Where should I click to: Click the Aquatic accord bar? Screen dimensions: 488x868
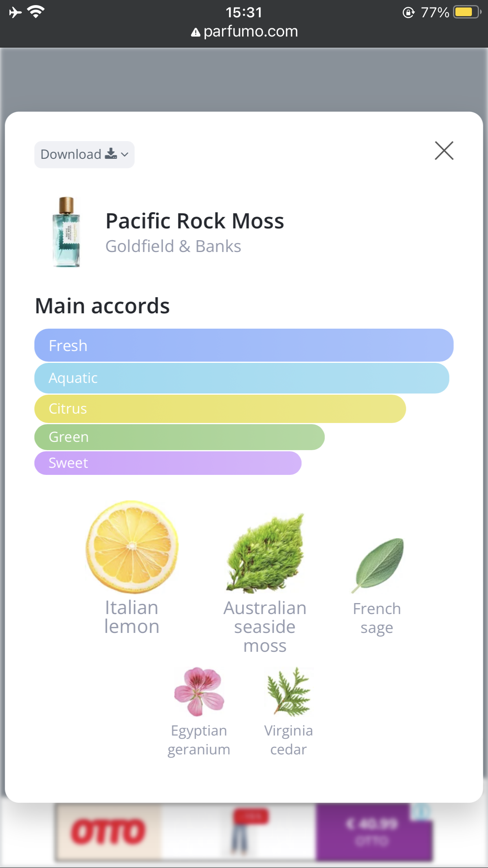pyautogui.click(x=242, y=378)
